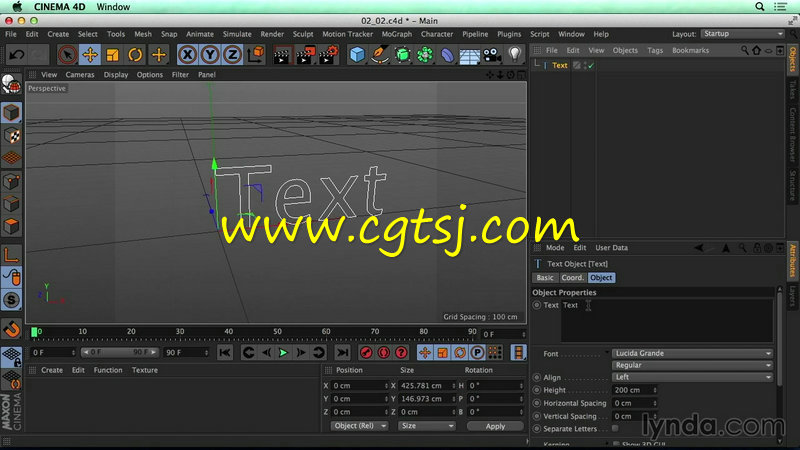
Task: Click the green Array modeling icon
Action: pos(424,55)
